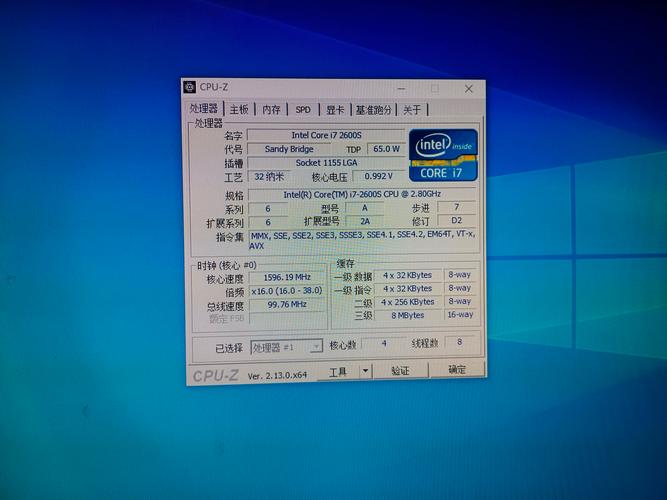The image size is (667, 500).
Task: Click the 线程数 value 8
Action: point(459,342)
